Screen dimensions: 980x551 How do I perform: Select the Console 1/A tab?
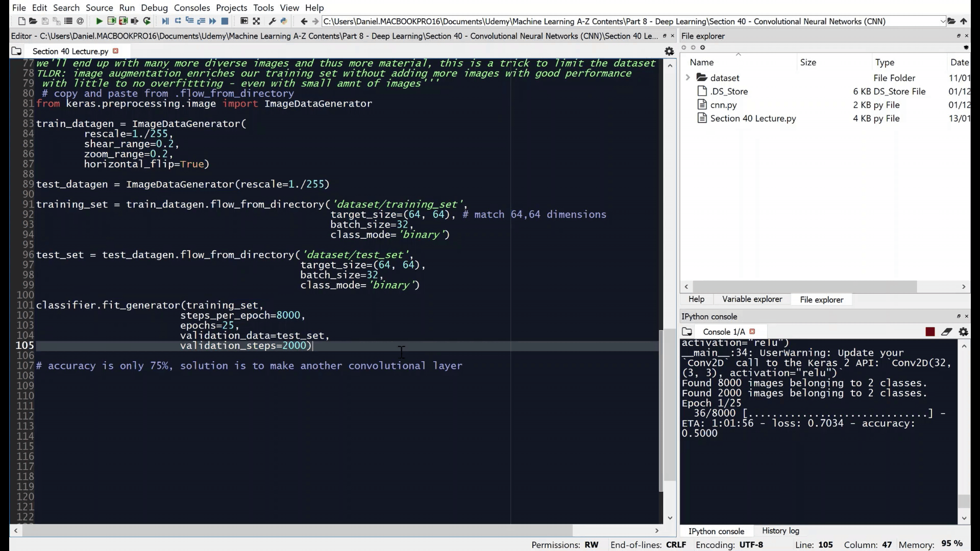[724, 332]
